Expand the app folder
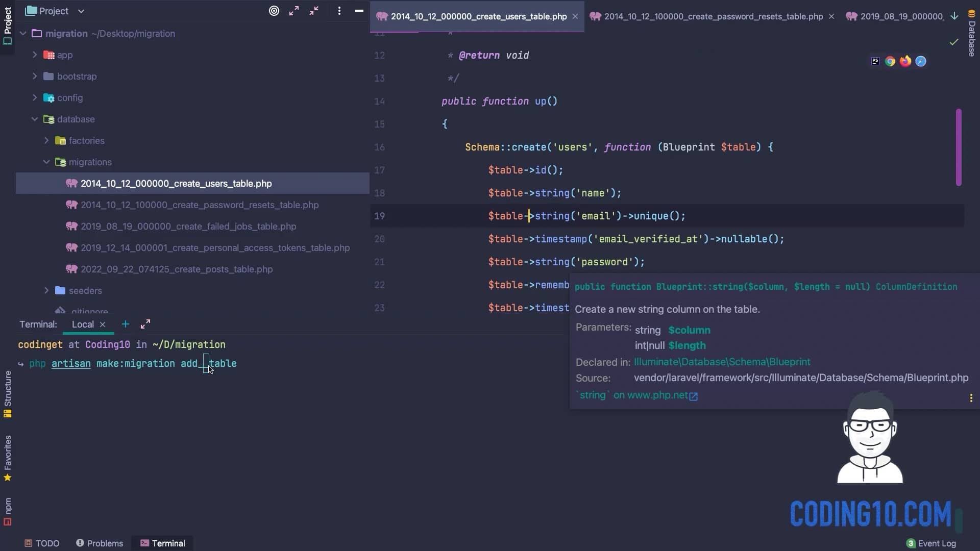The image size is (980, 551). pos(35,55)
